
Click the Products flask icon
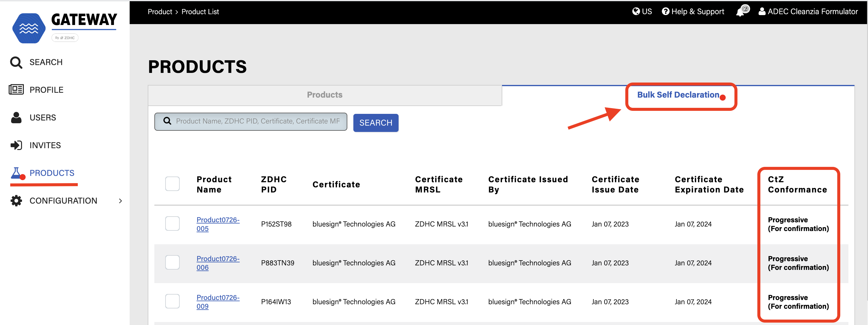point(17,173)
